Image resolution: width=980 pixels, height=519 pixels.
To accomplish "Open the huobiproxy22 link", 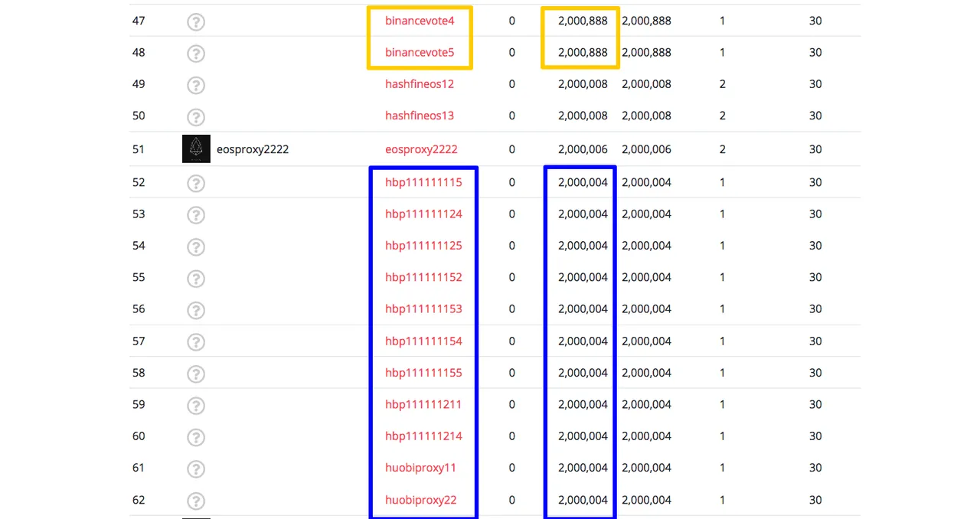I will 421,500.
